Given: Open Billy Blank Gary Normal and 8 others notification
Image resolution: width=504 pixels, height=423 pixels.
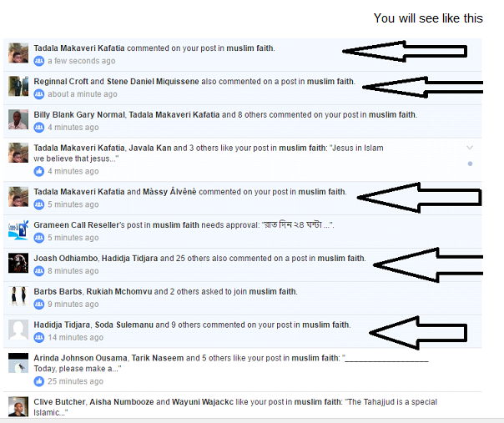Looking at the screenshot, I should coord(242,122).
